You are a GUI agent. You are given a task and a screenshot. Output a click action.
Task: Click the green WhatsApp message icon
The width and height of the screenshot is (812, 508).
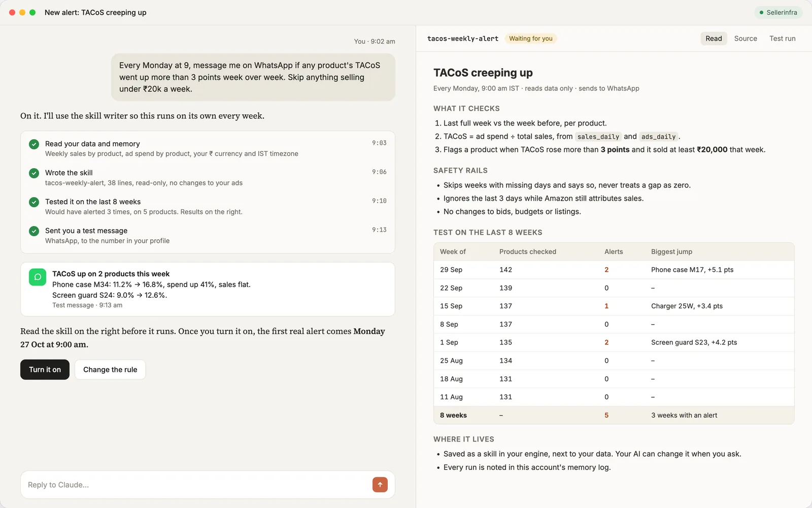point(38,277)
